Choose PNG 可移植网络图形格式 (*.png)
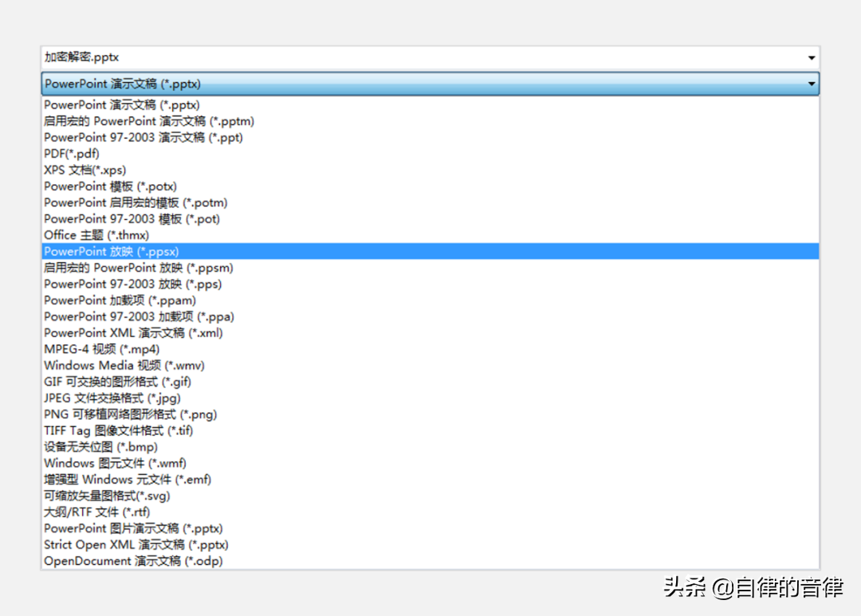Viewport: 861px width, 616px height. [431, 414]
